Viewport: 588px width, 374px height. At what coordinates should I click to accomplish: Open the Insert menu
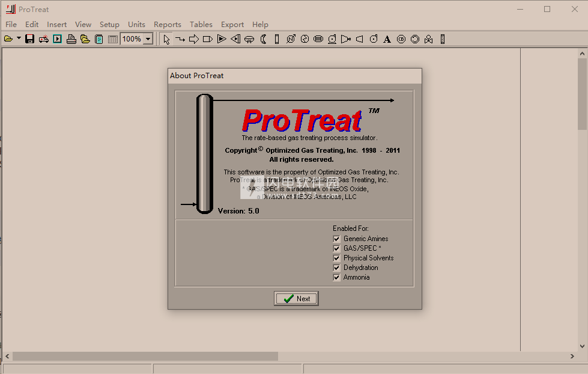point(56,25)
